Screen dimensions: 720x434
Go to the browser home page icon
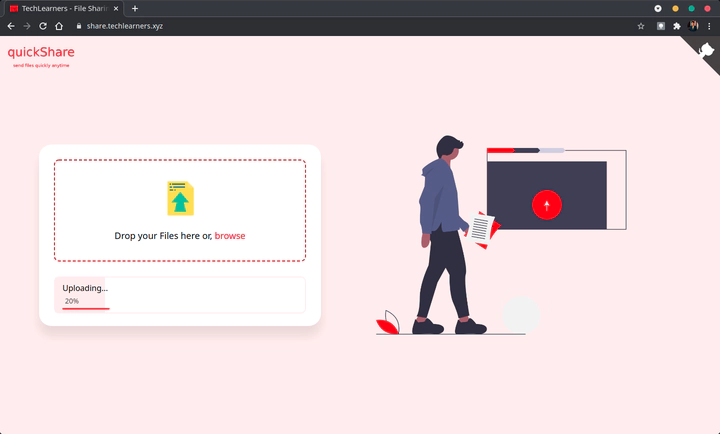point(59,26)
